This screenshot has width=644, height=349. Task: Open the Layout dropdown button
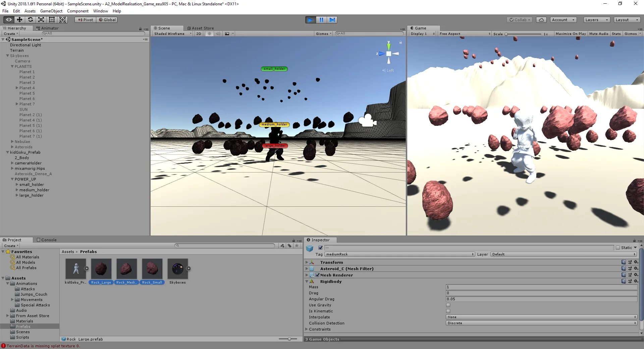point(627,20)
